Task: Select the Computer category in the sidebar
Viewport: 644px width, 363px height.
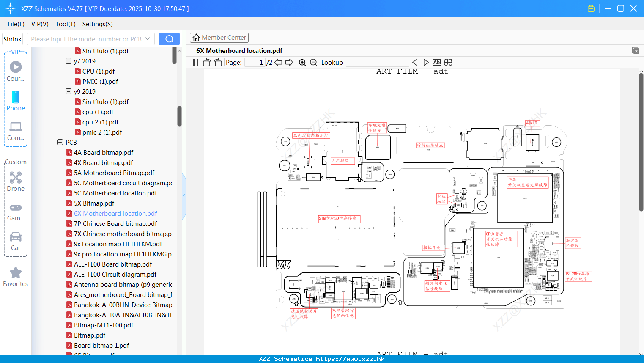Action: coord(16,131)
